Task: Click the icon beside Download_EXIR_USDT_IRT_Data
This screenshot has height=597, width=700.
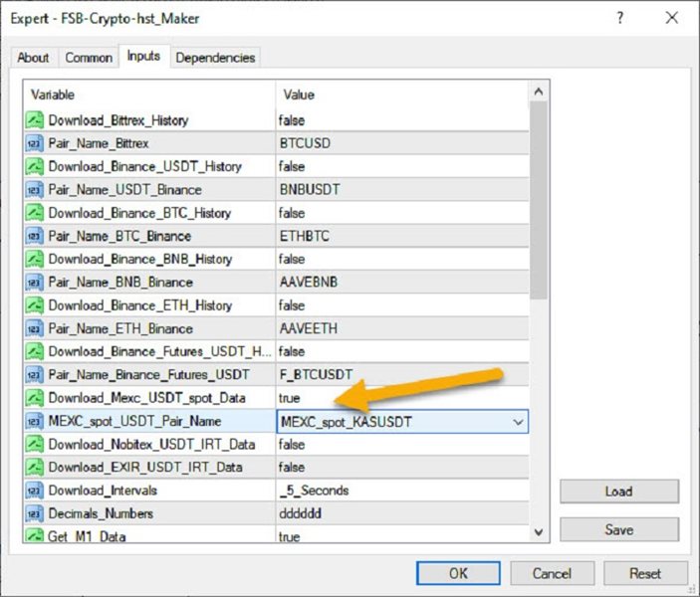Action: pos(35,468)
